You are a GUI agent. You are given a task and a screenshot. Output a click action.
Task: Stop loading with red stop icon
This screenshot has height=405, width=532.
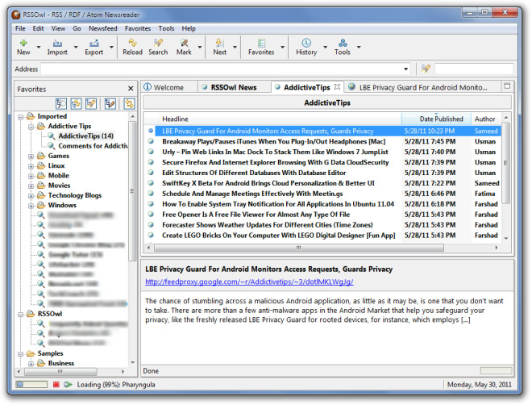pos(56,384)
